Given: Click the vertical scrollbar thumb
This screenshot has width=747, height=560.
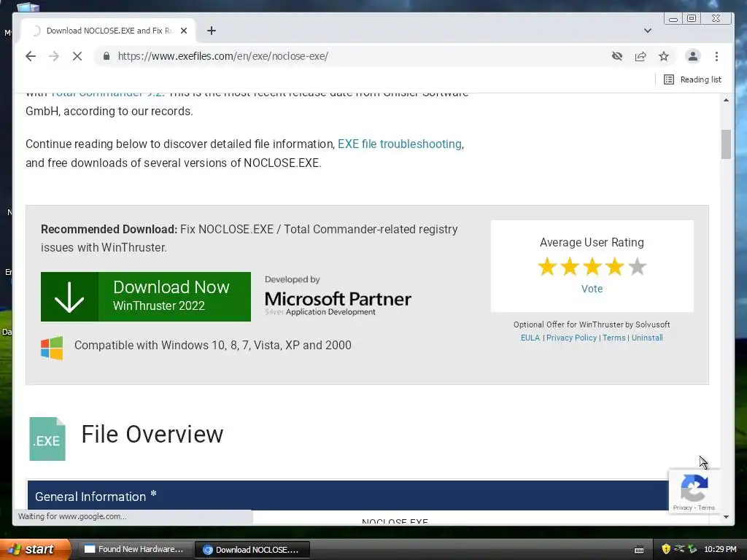Looking at the screenshot, I should pyautogui.click(x=726, y=144).
